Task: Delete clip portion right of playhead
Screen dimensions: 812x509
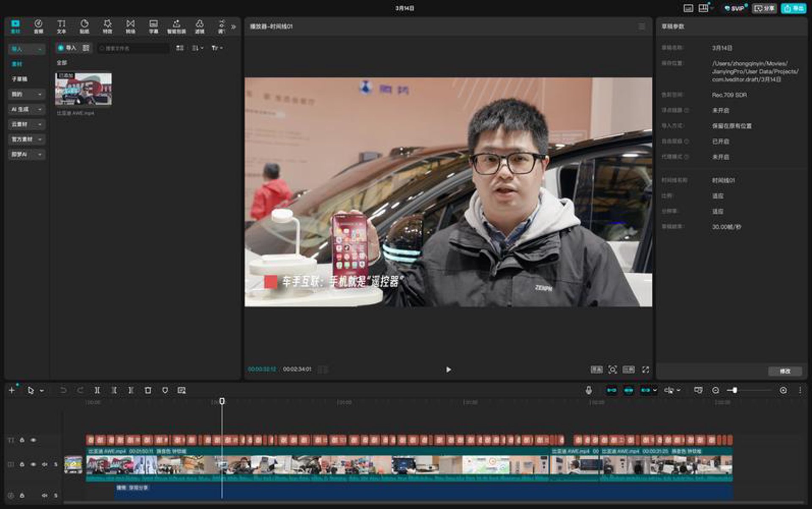Action: (131, 390)
